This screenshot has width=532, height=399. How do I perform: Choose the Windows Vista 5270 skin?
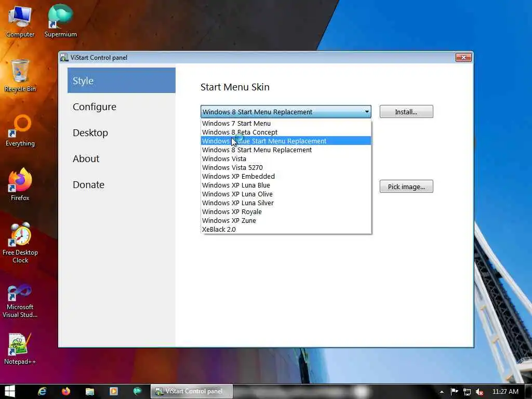(x=286, y=167)
